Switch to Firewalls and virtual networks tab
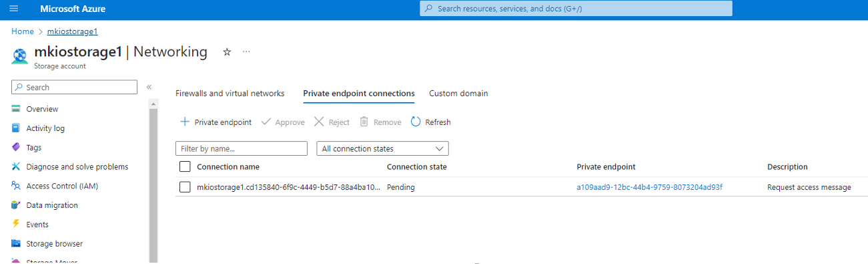 pyautogui.click(x=230, y=94)
